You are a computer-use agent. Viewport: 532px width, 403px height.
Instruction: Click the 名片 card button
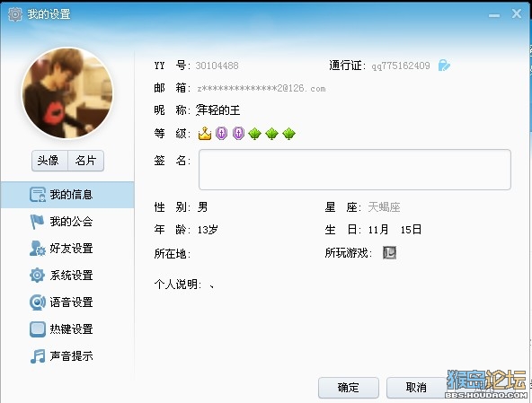86,161
